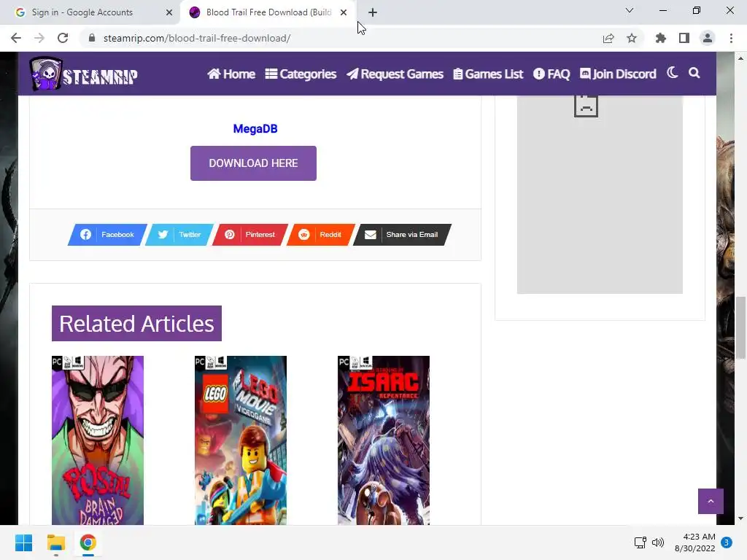Screen dimensions: 747x560
Task: Share on Reddit
Action: coord(321,235)
